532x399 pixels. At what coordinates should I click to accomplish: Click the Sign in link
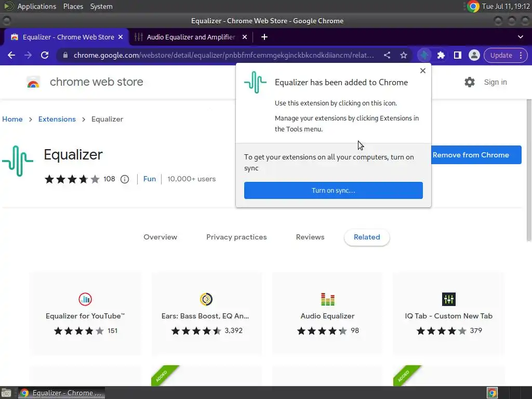pos(495,82)
